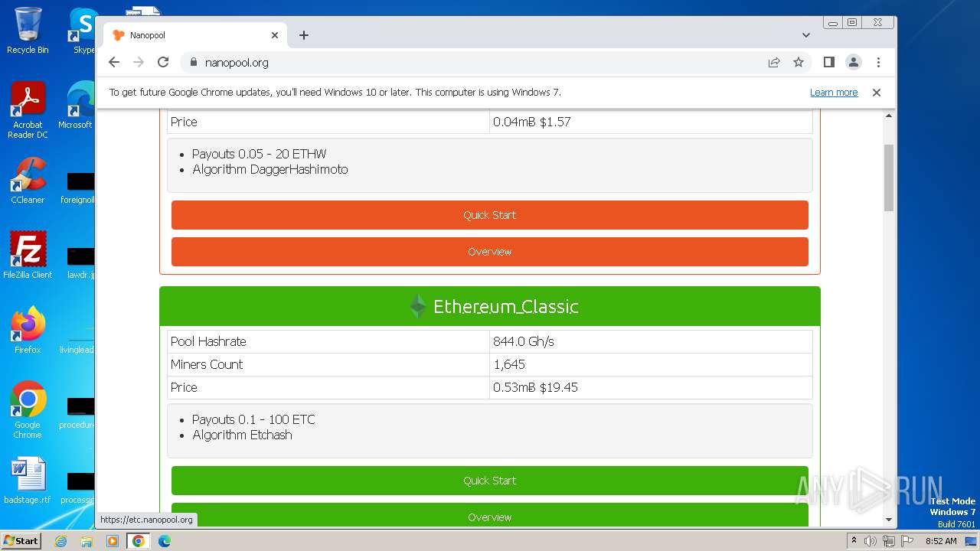Open File Explorer from taskbar
Viewport: 980px width, 551px height.
coord(87,541)
